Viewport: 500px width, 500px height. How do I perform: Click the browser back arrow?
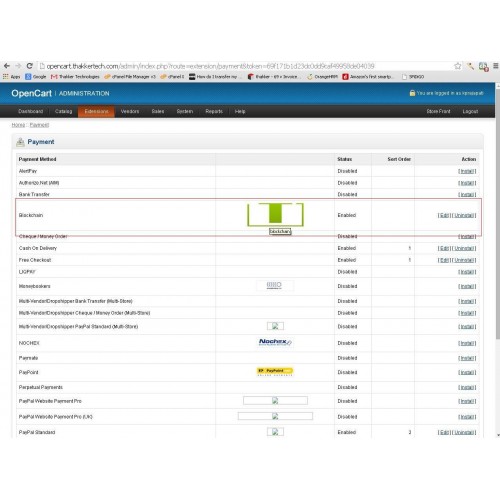(x=7, y=66)
